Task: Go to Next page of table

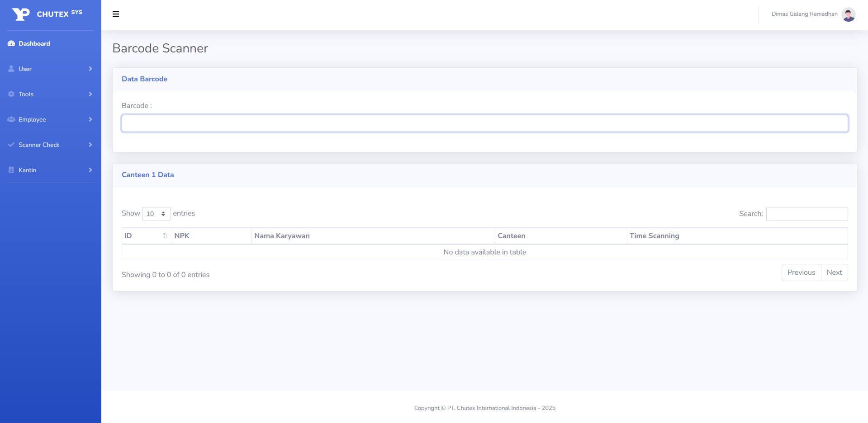Action: 834,273
